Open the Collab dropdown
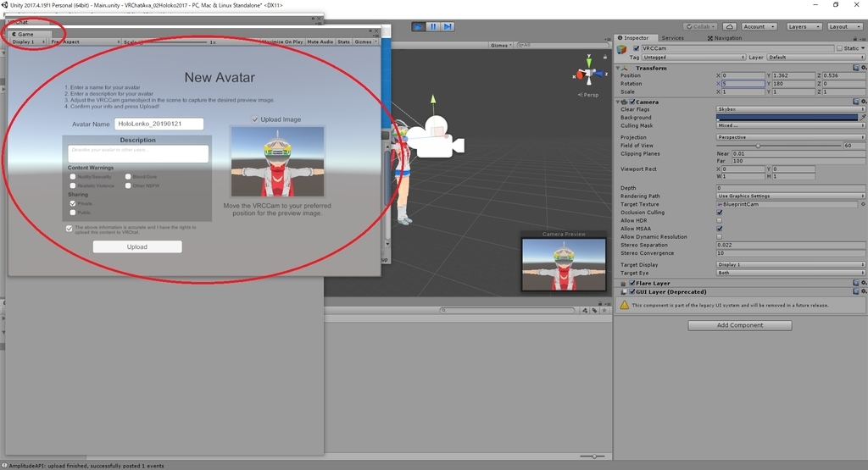Viewport: 868px width, 470px height. pyautogui.click(x=700, y=26)
